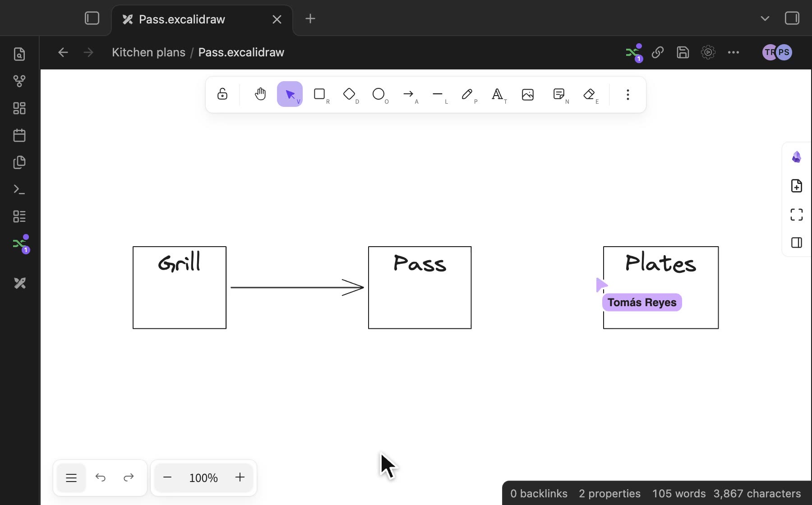Undo the last canvas action
Viewport: 812px width, 505px height.
[101, 477]
